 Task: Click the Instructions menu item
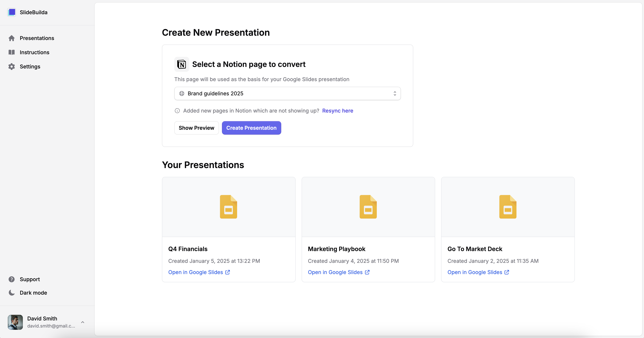[34, 52]
